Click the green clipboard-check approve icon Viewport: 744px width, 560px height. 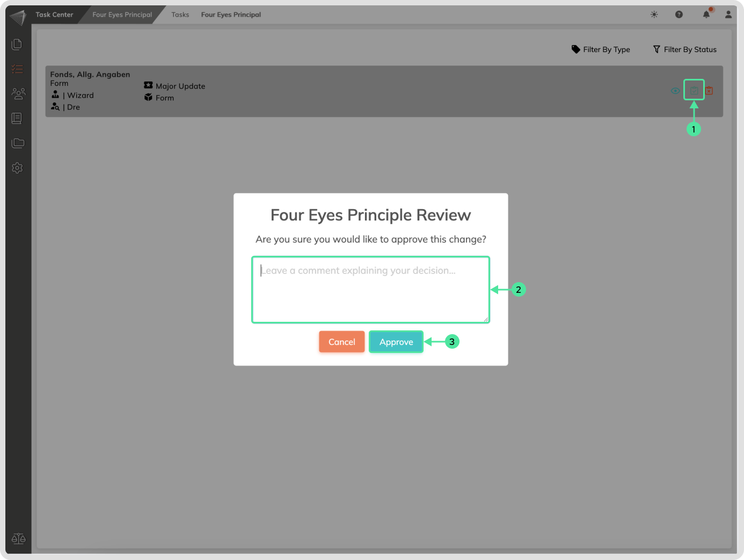tap(694, 91)
